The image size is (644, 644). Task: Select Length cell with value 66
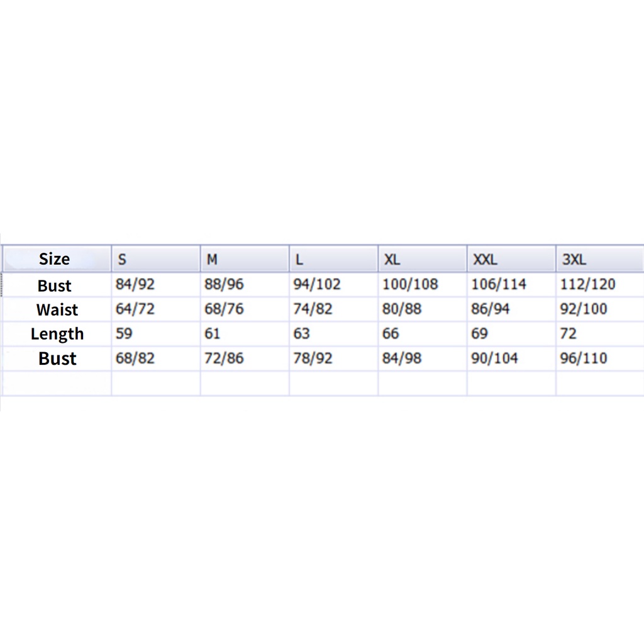423,334
